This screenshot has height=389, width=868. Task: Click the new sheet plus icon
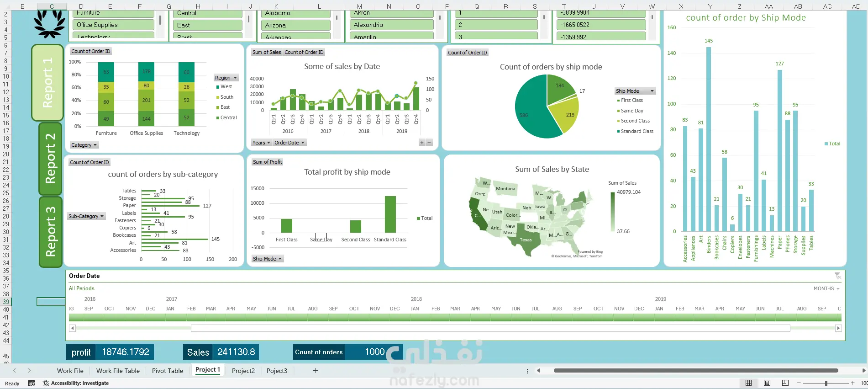point(316,371)
